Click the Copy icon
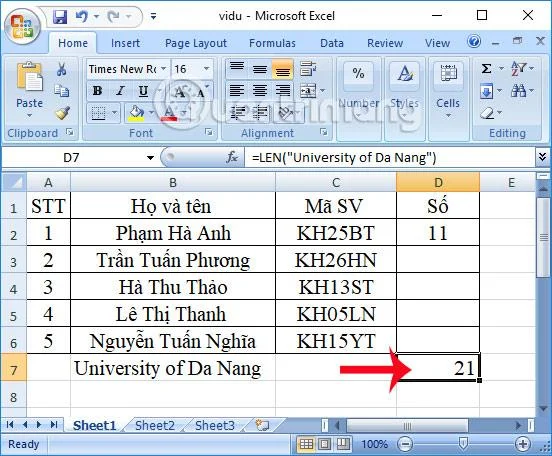 62,91
